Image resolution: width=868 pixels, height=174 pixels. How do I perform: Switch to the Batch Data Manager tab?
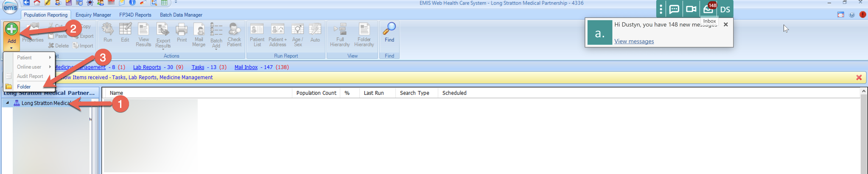coord(181,15)
